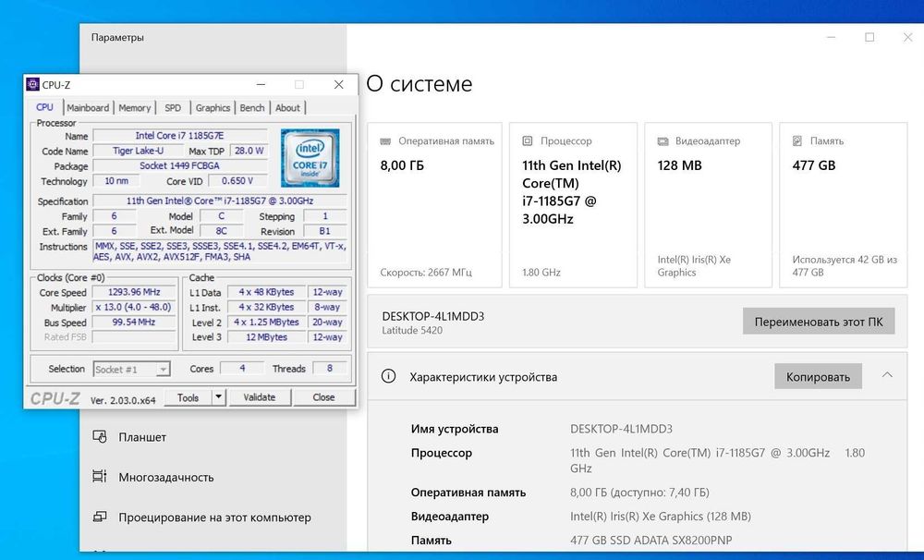Click the Intel Core i7 logo badge
The image size is (924, 560).
310,157
